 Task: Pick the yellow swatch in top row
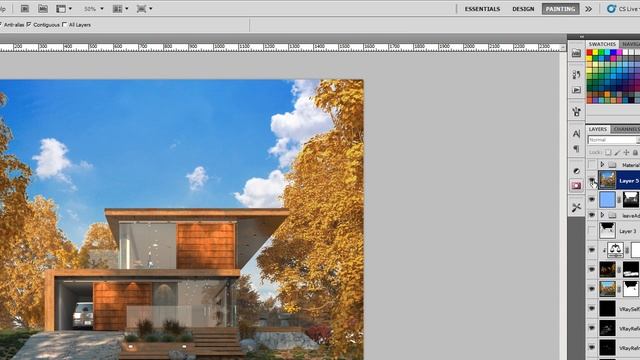click(x=595, y=52)
